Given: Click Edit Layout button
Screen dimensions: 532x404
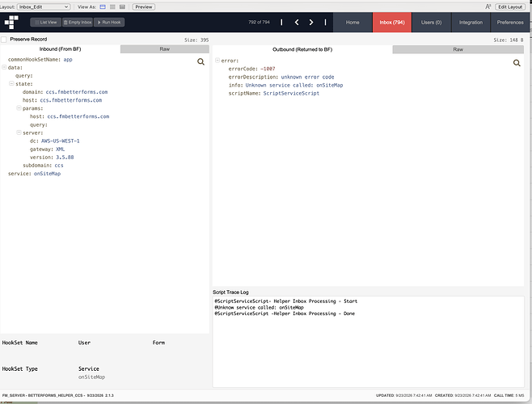Looking at the screenshot, I should pos(510,6).
